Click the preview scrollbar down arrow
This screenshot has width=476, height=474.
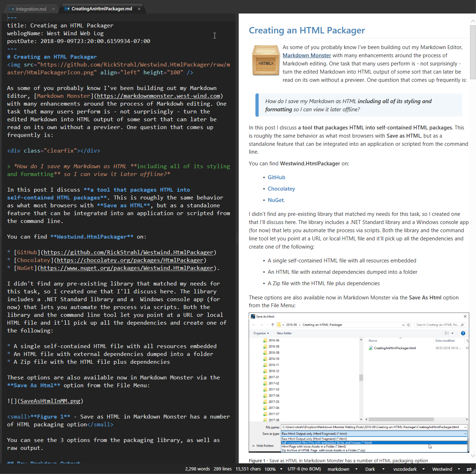click(473, 455)
